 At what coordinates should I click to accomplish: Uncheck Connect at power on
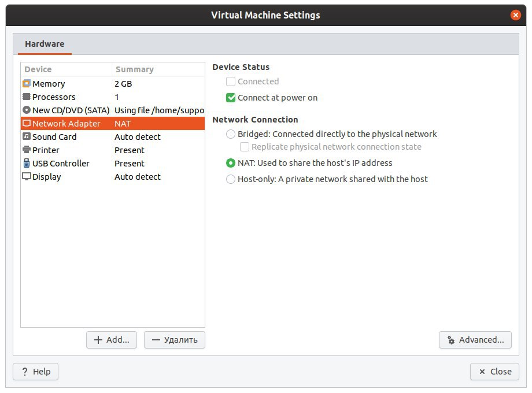[231, 98]
